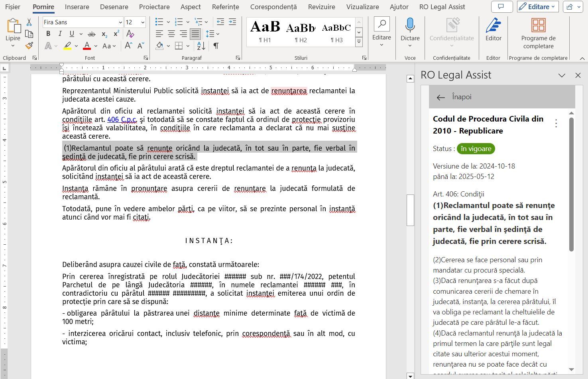
Task: Center the paragraph text
Action: [x=171, y=34]
